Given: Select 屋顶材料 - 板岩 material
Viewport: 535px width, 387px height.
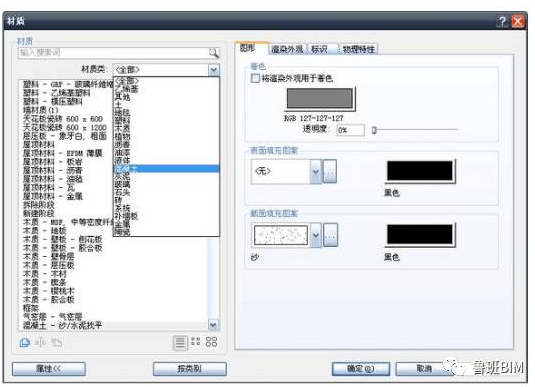Looking at the screenshot, I should pyautogui.click(x=53, y=162).
